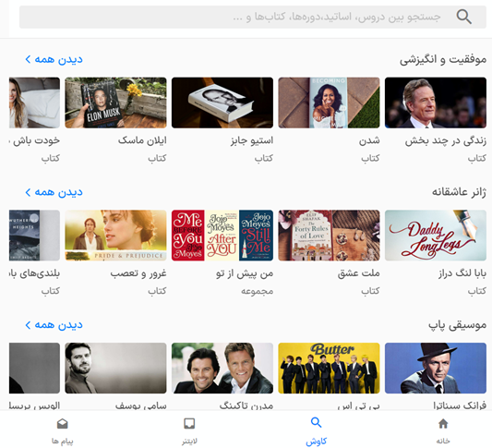The height and width of the screenshot is (448, 492).
Task: Open the BTS Butter music thumbnail
Action: 329,369
